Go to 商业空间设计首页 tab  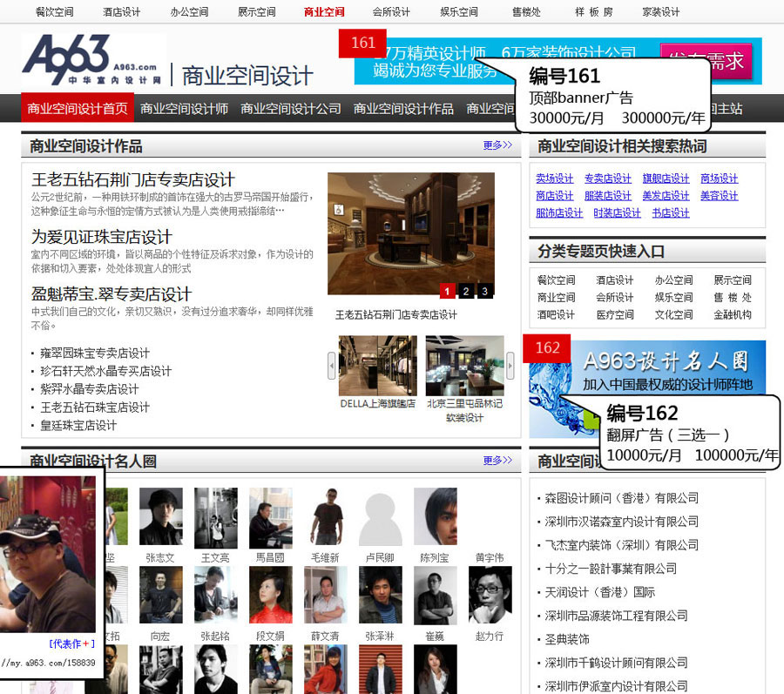tap(78, 108)
